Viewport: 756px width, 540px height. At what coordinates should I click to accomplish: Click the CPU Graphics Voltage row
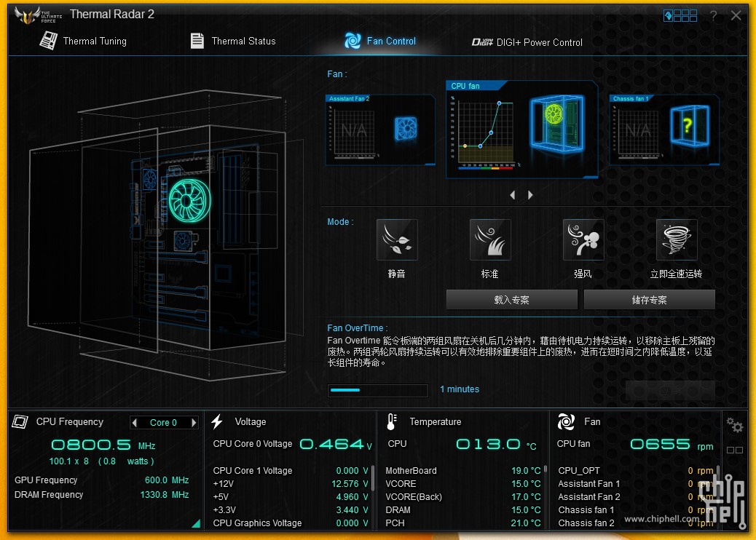click(291, 523)
